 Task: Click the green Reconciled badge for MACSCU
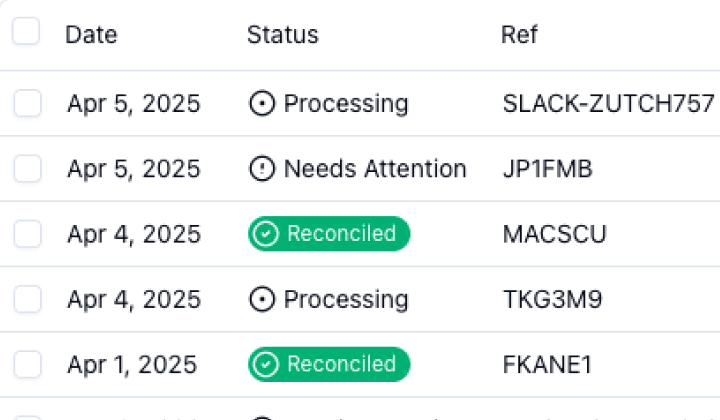click(330, 234)
